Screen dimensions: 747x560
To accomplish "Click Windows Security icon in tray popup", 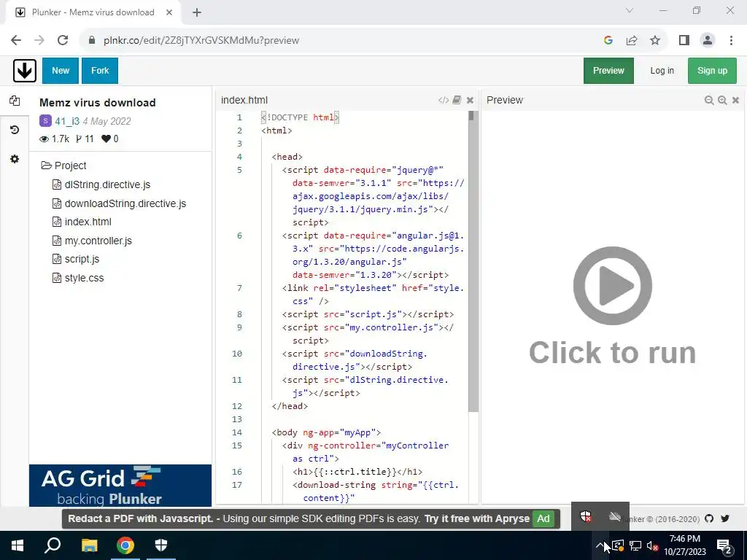I will click(x=586, y=517).
